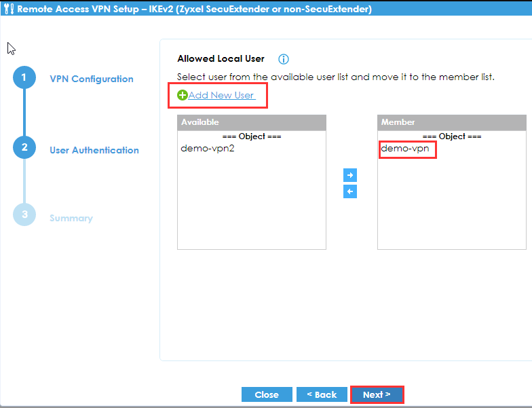The height and width of the screenshot is (408, 532).
Task: Click the step 3 circle in wizard
Action: 24,215
